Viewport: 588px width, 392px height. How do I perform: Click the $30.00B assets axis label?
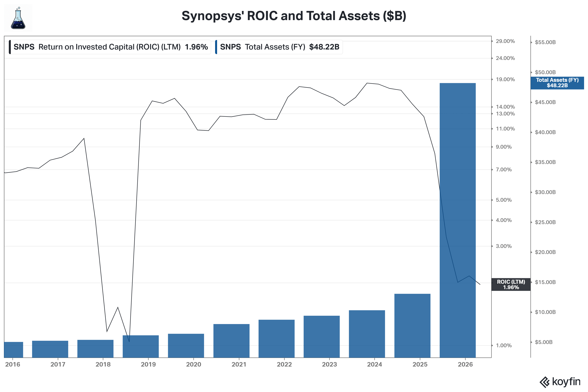pyautogui.click(x=545, y=192)
